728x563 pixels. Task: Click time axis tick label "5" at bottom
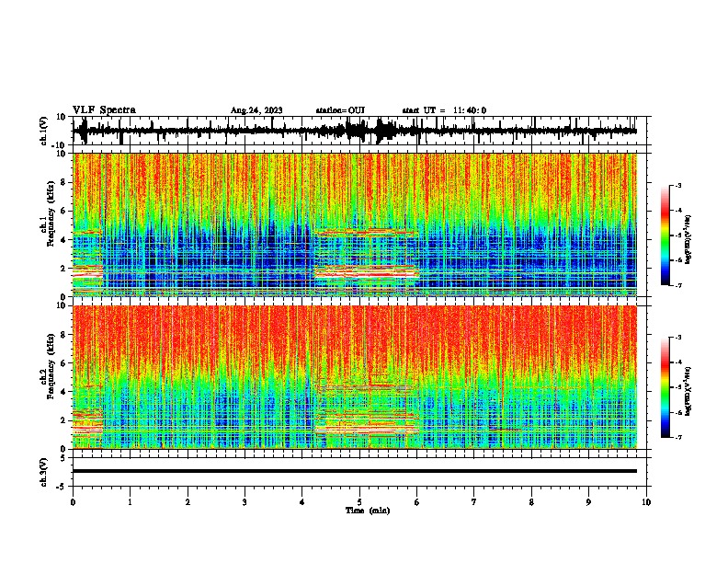(359, 502)
